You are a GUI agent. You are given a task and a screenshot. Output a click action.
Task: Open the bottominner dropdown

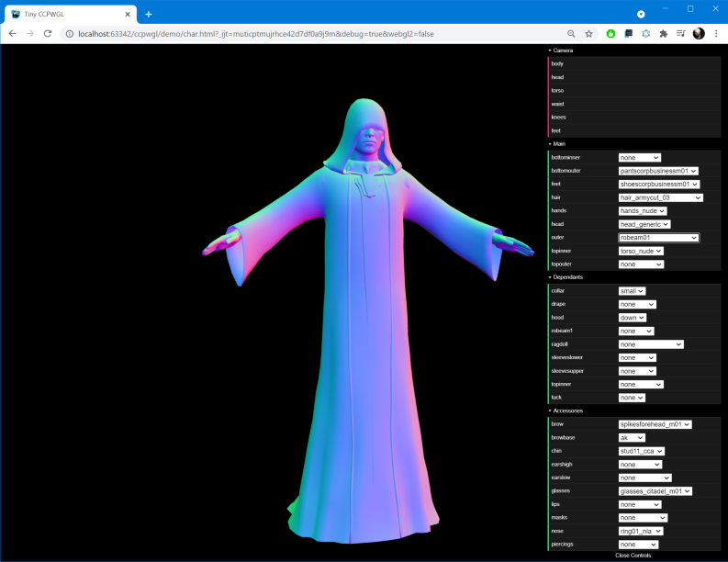coord(639,158)
